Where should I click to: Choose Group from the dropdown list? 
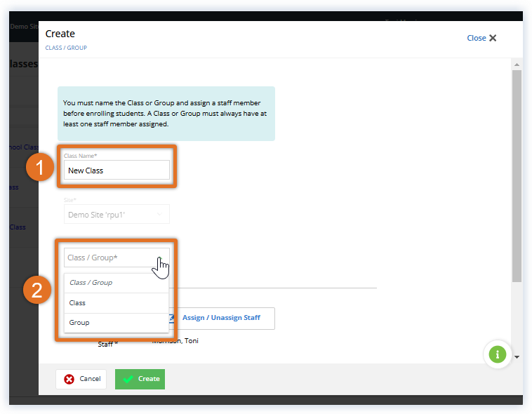pyautogui.click(x=117, y=323)
